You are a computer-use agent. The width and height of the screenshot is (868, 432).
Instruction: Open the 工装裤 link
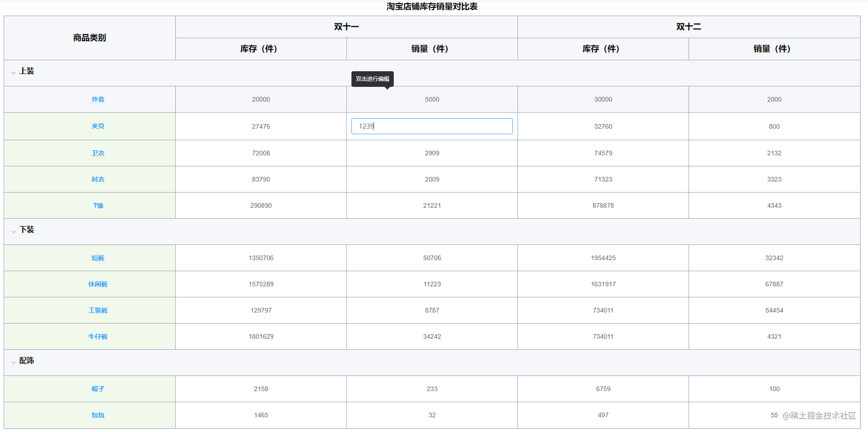coord(98,310)
